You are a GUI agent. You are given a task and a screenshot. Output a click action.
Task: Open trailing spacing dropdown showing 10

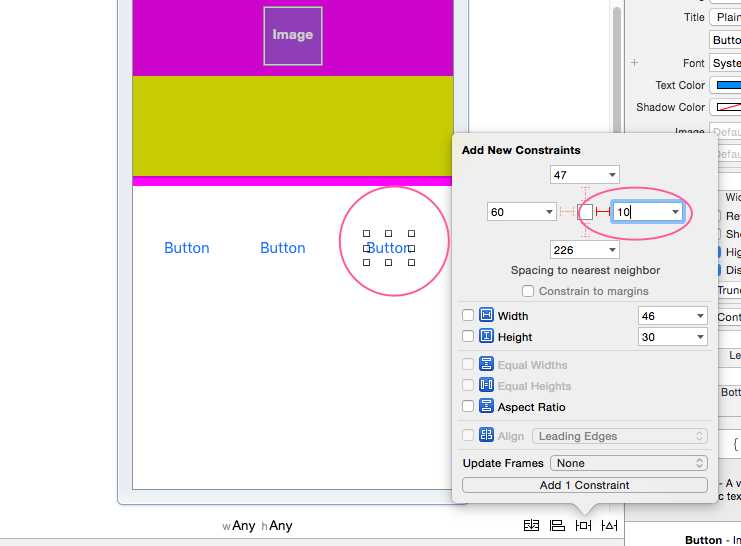tap(675, 212)
